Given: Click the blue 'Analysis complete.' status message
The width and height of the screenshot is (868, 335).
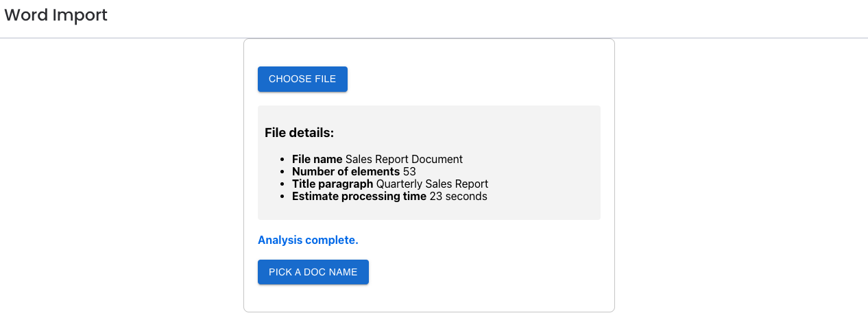Looking at the screenshot, I should [308, 240].
